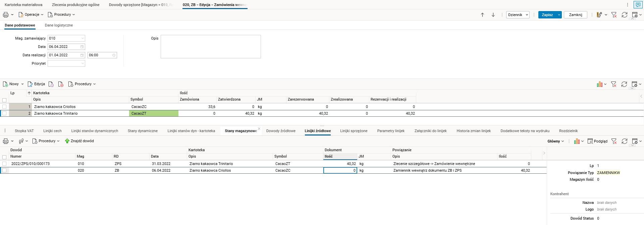The width and height of the screenshot is (644, 225).
Task: Open the Priorytet dropdown
Action: [83, 63]
